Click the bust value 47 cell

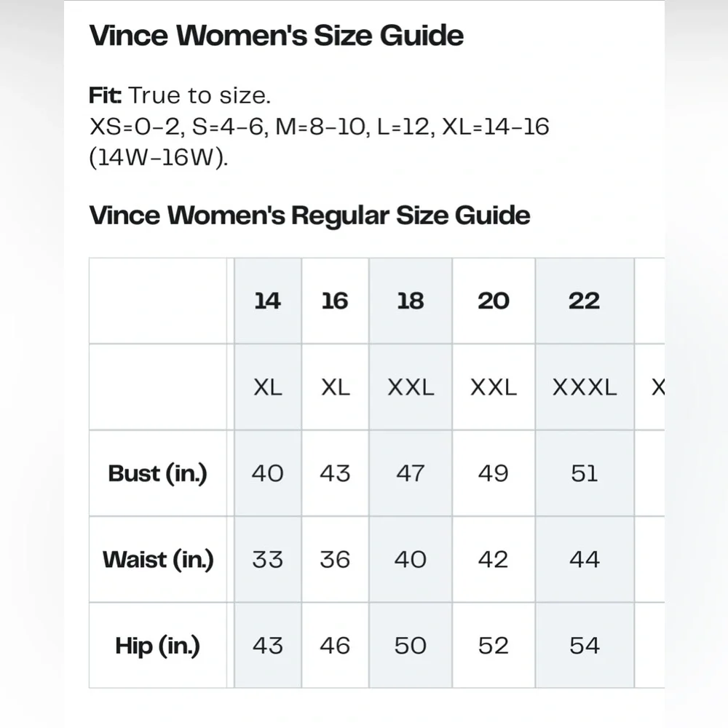coord(411,473)
